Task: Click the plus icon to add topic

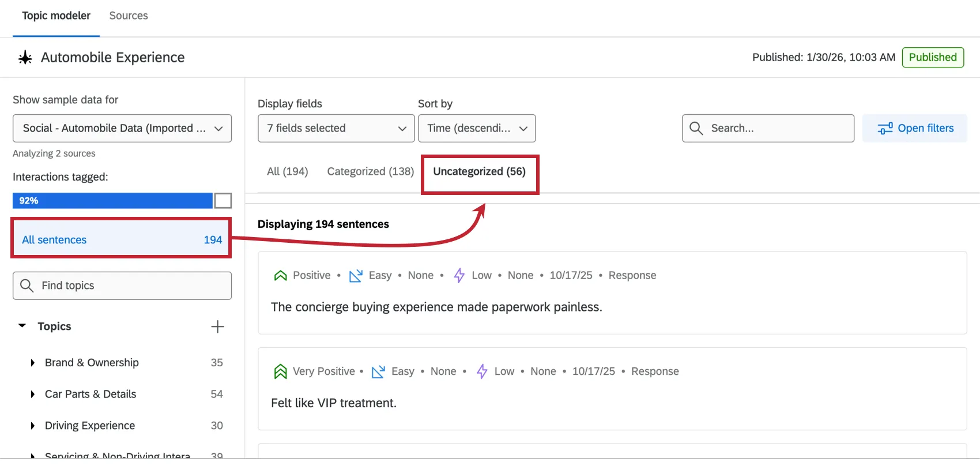Action: tap(217, 327)
